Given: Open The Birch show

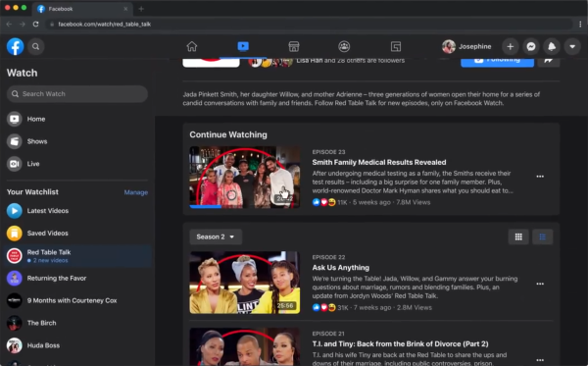Looking at the screenshot, I should coord(77,323).
